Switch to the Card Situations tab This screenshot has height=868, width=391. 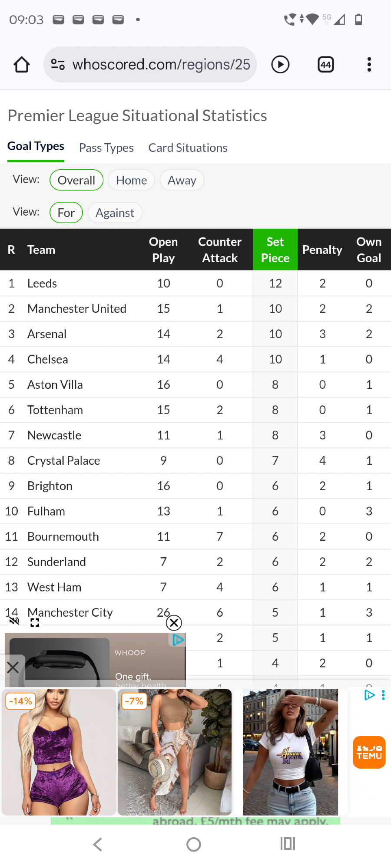188,148
